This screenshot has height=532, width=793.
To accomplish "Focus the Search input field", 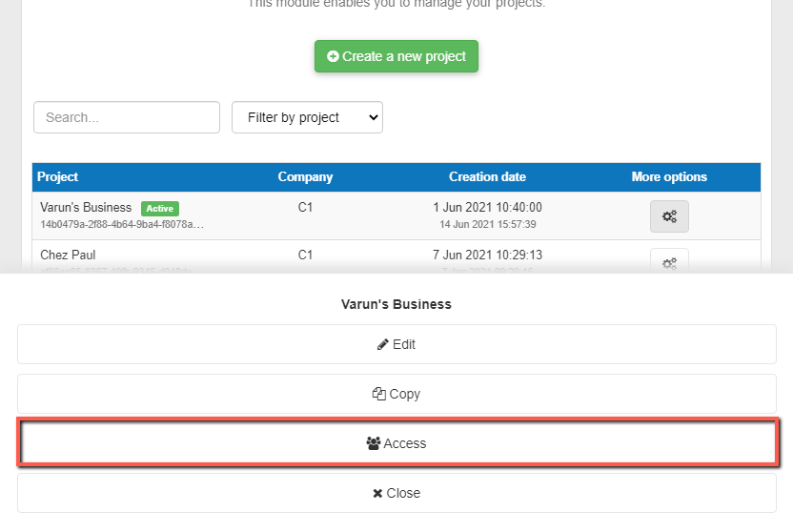I will point(127,117).
